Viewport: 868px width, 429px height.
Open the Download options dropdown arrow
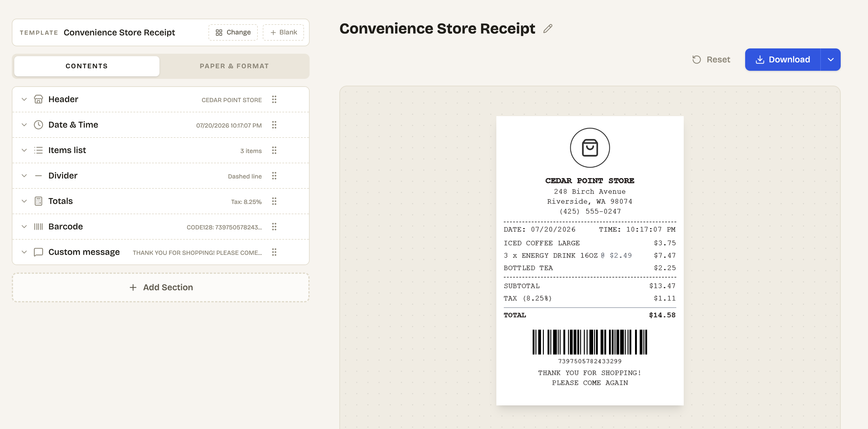[830, 60]
